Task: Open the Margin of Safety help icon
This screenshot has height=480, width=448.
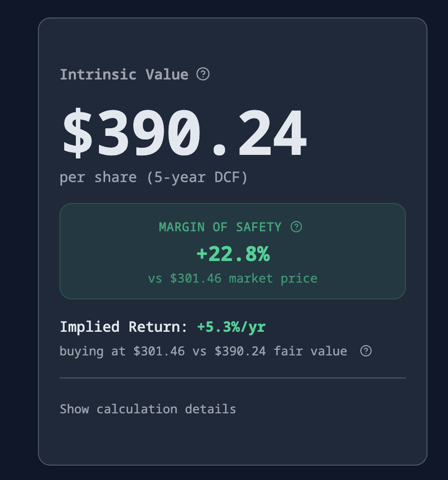Action: 296,227
